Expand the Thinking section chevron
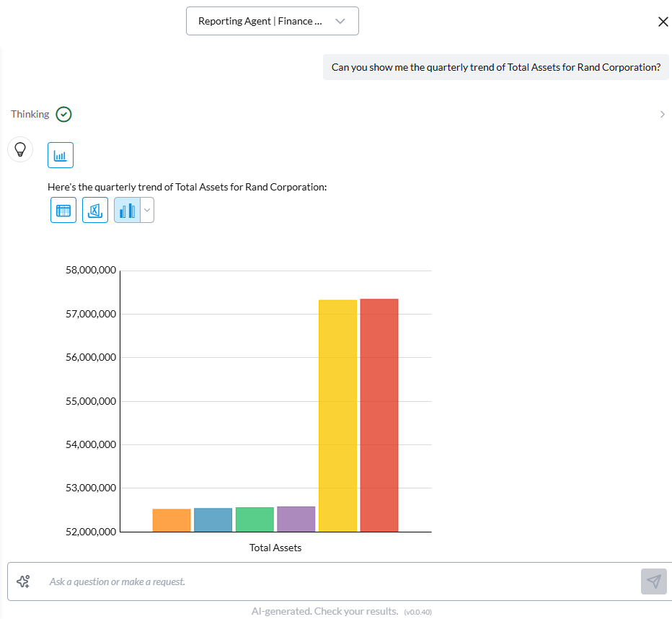This screenshot has width=672, height=619. coord(662,114)
